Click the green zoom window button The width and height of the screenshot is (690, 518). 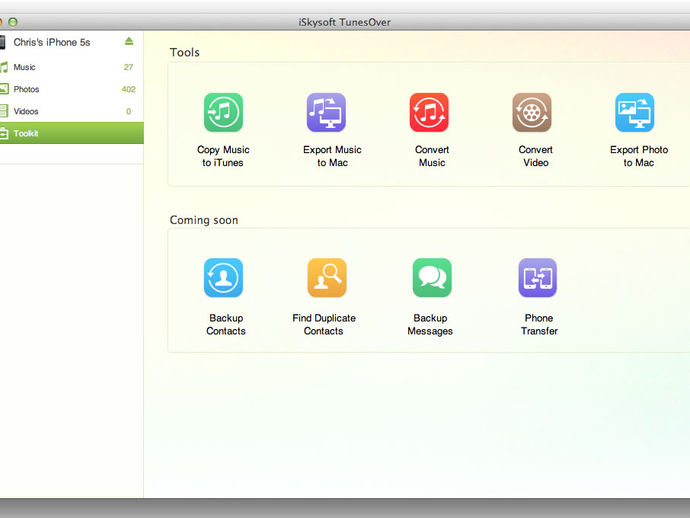(13, 22)
